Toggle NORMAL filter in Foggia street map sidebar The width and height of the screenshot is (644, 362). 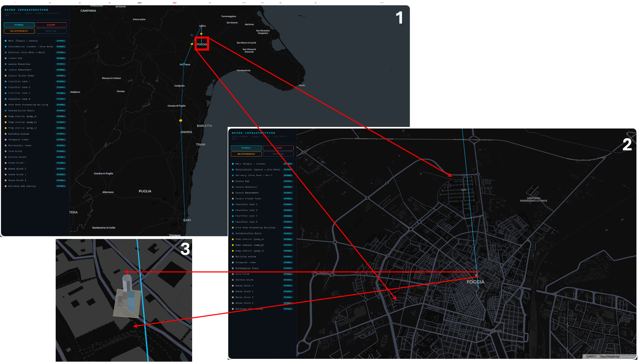246,148
